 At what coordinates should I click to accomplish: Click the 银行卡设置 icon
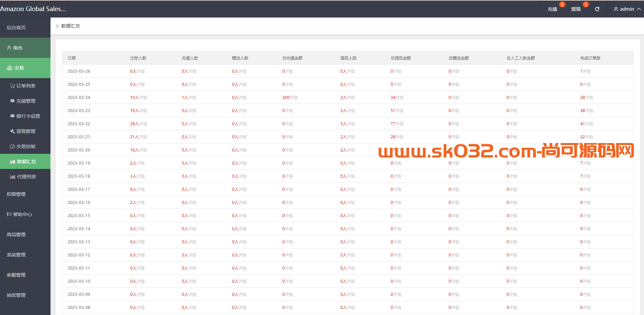tap(12, 116)
